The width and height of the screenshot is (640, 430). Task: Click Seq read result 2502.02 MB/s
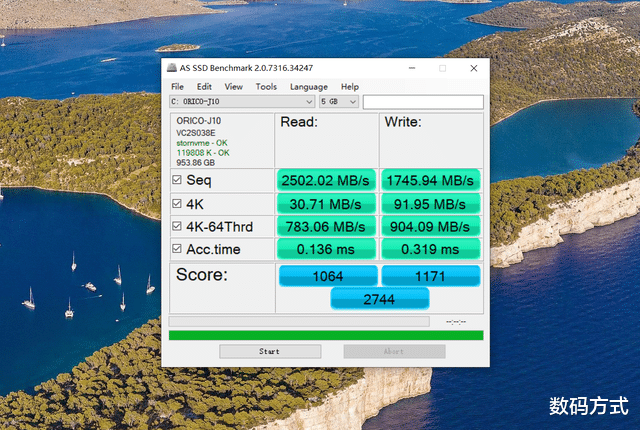tap(326, 180)
